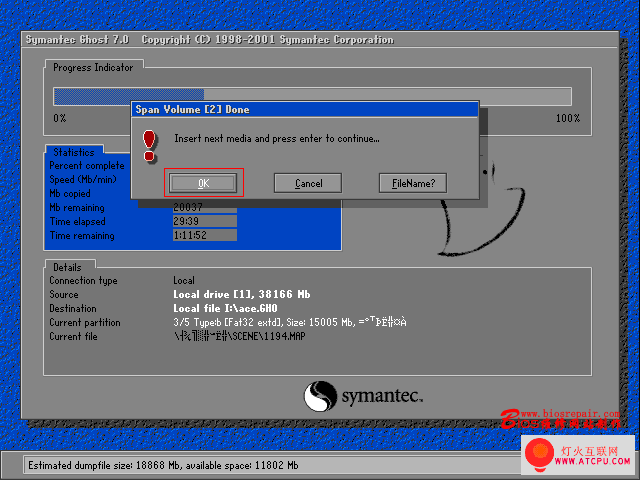Click the Symantec Ghost 7.0 copyright title

[209, 40]
